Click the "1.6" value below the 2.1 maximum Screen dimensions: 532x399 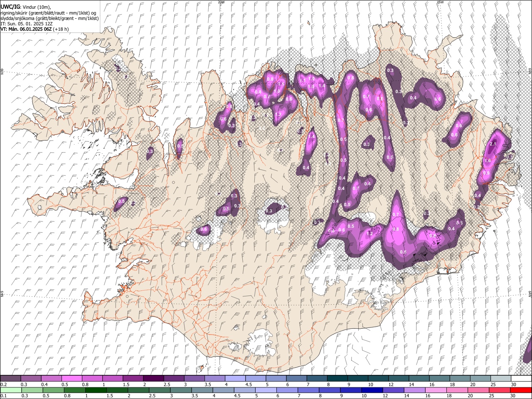[488, 160]
